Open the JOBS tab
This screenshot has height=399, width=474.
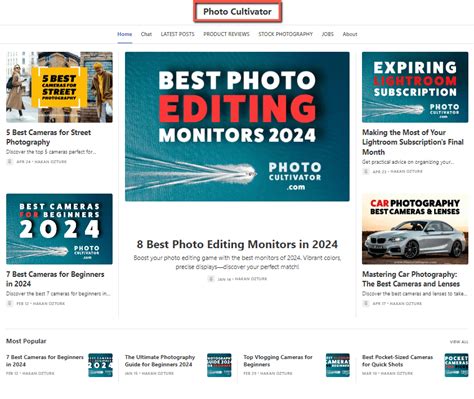[328, 34]
